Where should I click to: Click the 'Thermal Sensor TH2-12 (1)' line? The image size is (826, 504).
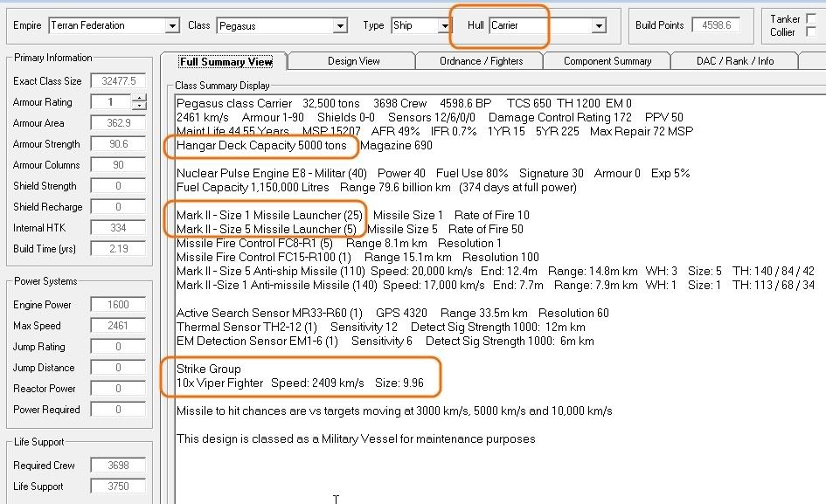[x=381, y=327]
